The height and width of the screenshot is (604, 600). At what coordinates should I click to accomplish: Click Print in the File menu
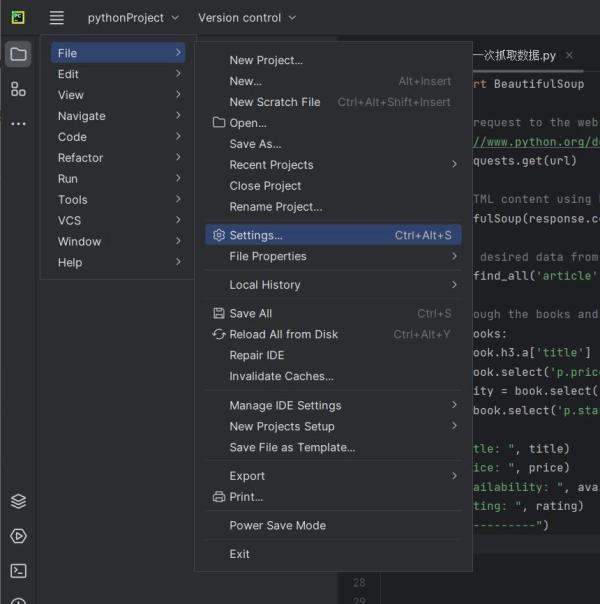pyautogui.click(x=246, y=497)
